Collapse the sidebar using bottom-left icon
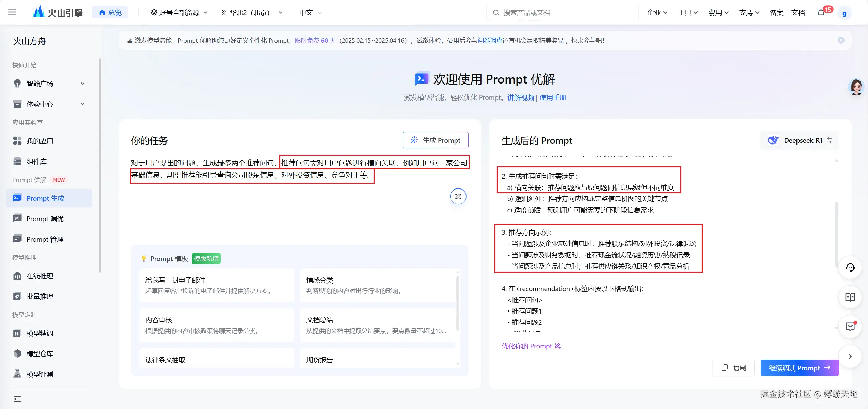This screenshot has width=868, height=409. [x=17, y=399]
